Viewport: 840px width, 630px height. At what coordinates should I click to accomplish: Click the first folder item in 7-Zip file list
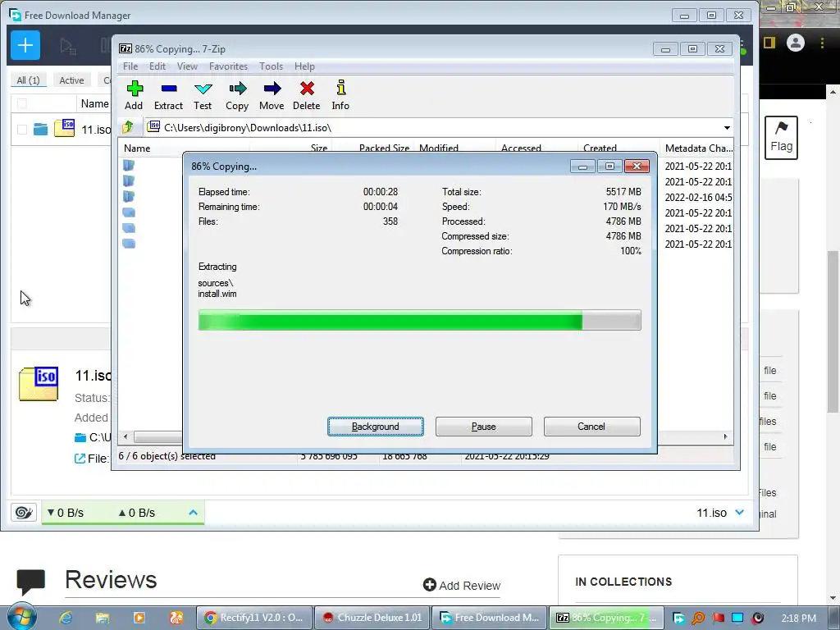pos(129,166)
